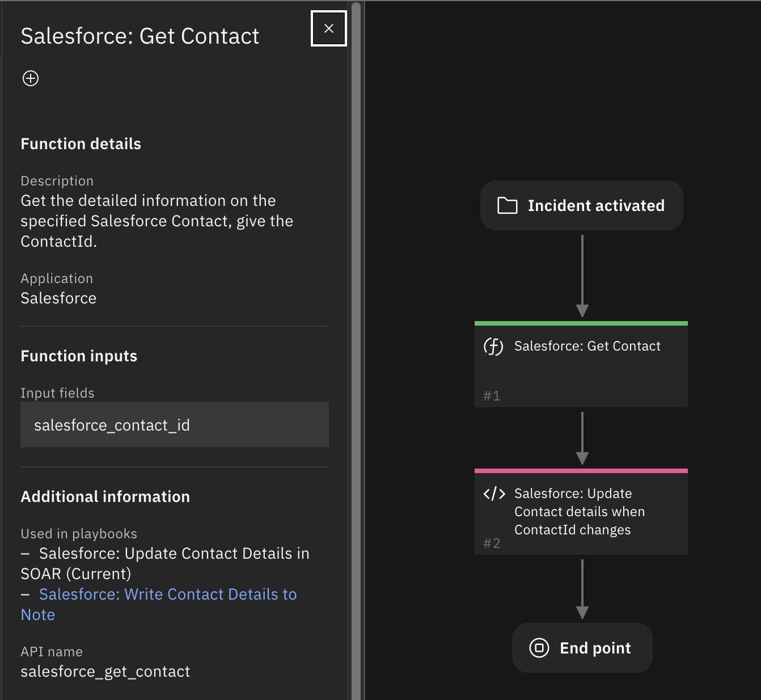761x700 pixels.
Task: Close the Salesforce: Get Contact panel
Action: pyautogui.click(x=329, y=28)
